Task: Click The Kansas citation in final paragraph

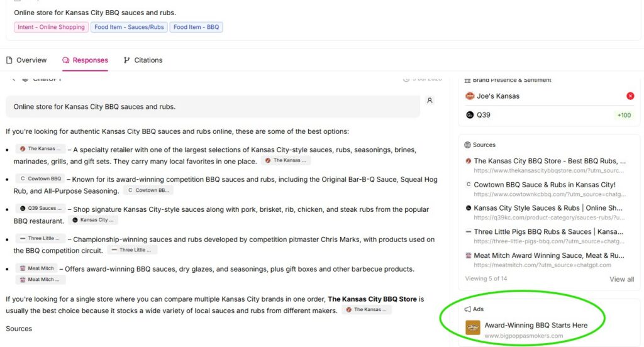Action: pyautogui.click(x=367, y=310)
